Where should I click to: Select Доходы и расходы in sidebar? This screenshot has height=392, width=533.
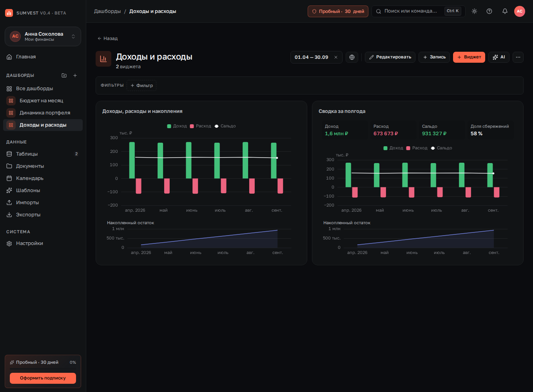click(x=43, y=125)
